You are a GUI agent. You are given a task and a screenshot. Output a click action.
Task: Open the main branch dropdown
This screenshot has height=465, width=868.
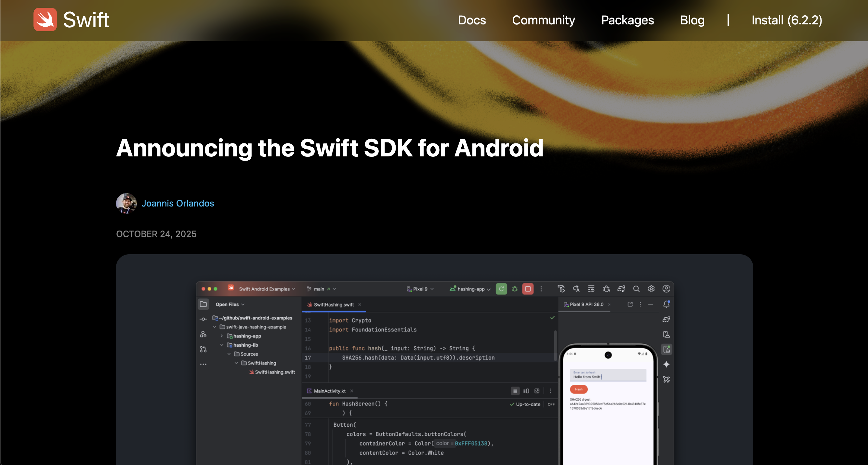tap(321, 289)
